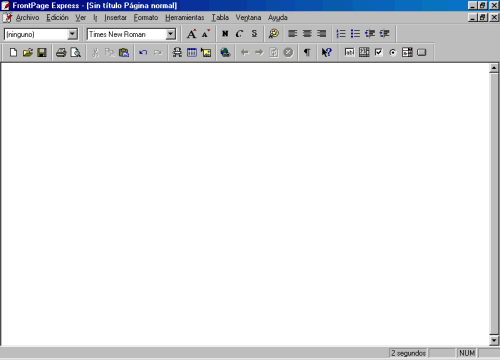Click the NUM status bar indicator
Screen dimensions: 500x360
467,353
